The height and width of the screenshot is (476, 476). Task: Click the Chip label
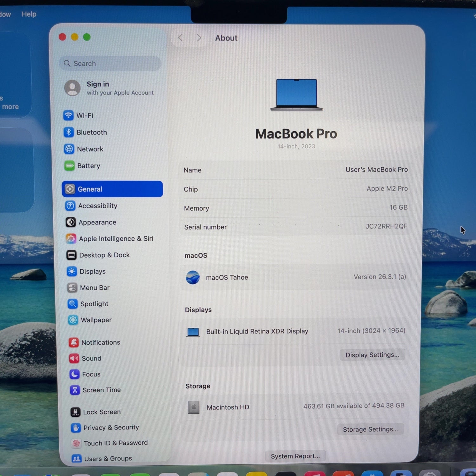[x=191, y=189]
